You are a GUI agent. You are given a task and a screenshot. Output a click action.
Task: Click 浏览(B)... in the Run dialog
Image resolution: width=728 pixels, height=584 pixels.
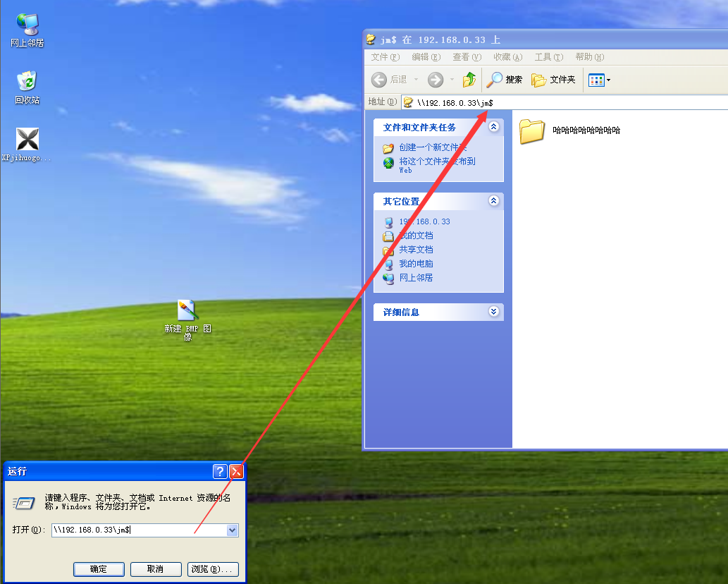(213, 569)
